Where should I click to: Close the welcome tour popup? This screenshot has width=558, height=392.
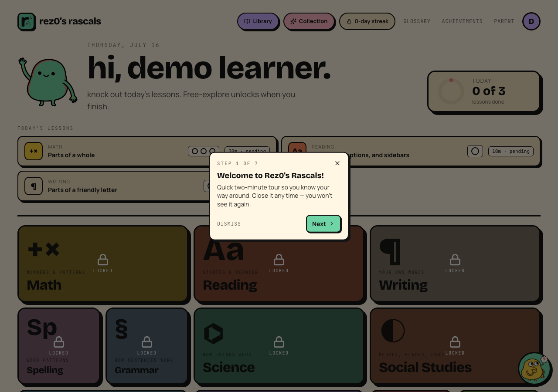pos(337,163)
